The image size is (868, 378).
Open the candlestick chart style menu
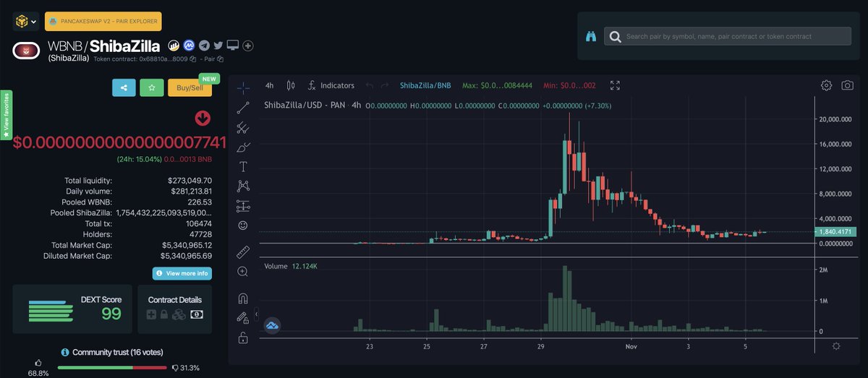(x=291, y=85)
